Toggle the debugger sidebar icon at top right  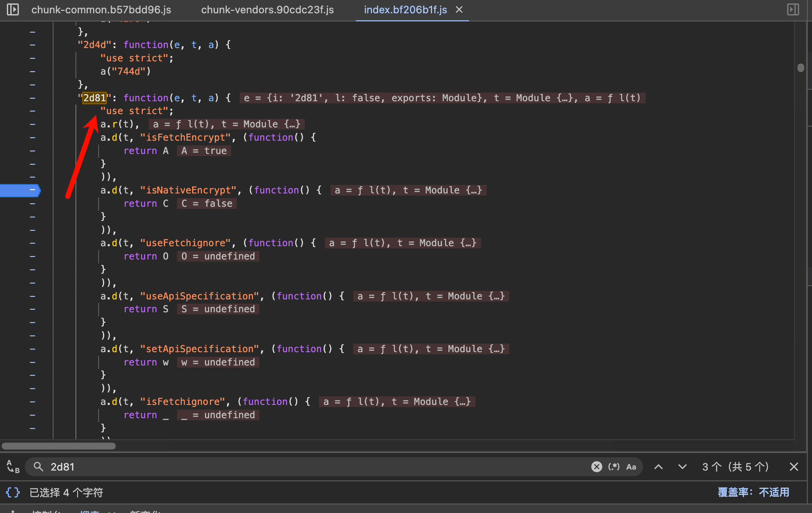pos(793,9)
